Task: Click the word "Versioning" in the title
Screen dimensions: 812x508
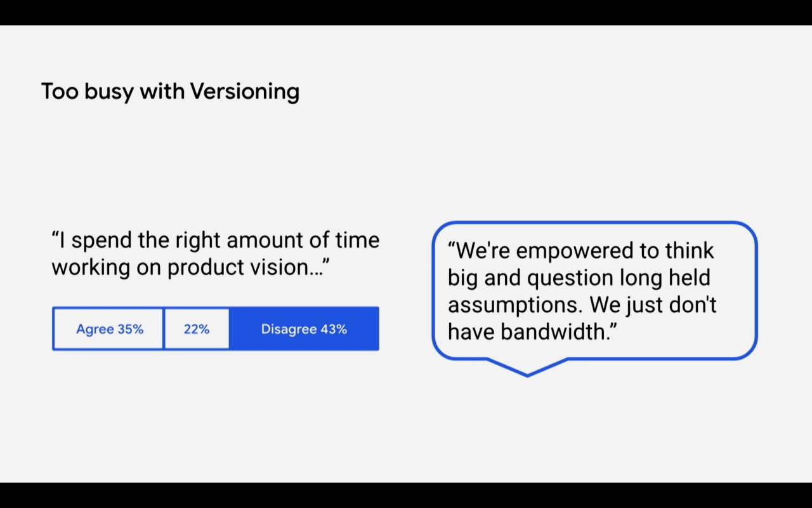Action: [x=244, y=92]
